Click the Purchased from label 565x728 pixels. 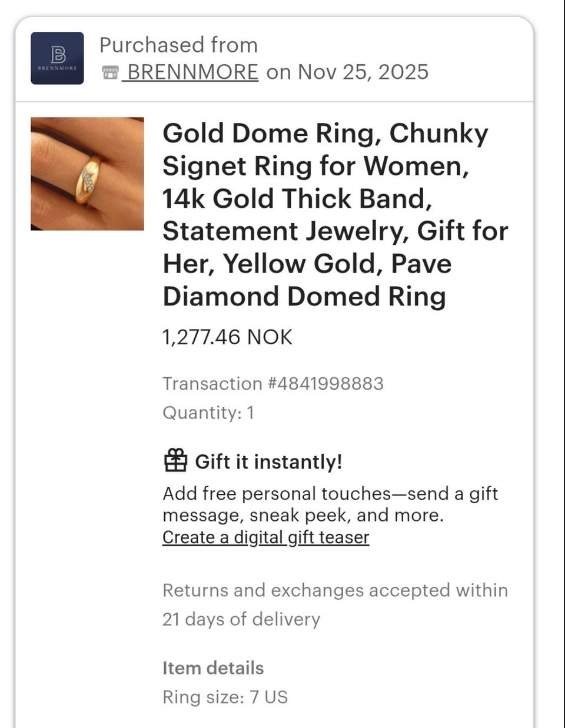coord(178,45)
